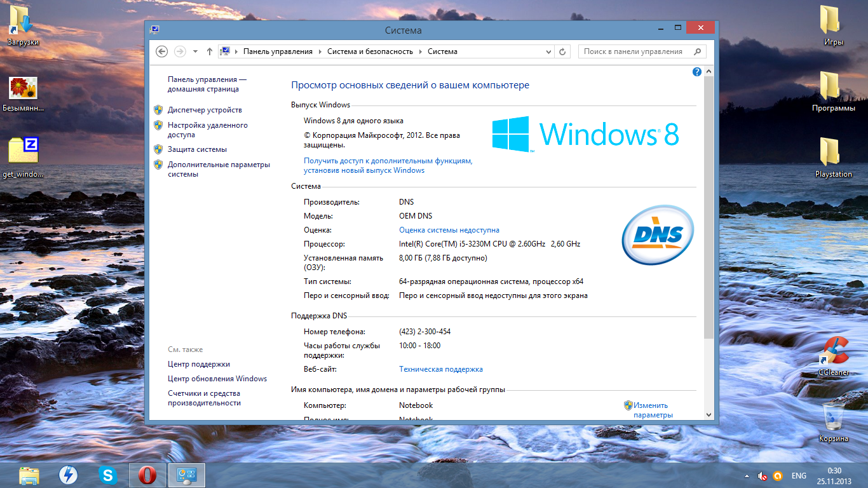Click shield icon beside 'Дополнительные параметры системы'
This screenshot has height=488, width=868.
(158, 165)
